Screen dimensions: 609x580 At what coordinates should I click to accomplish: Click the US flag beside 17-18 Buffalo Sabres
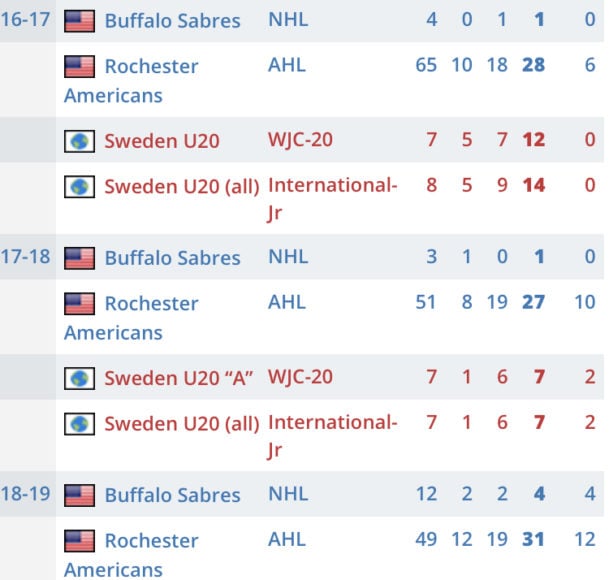[79, 258]
